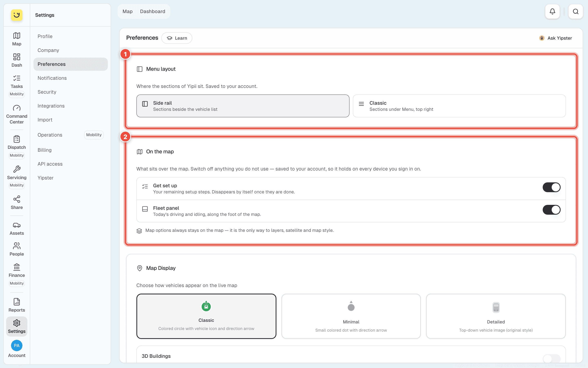Choose Detailed vehicle display style
The image size is (588, 368).
496,316
